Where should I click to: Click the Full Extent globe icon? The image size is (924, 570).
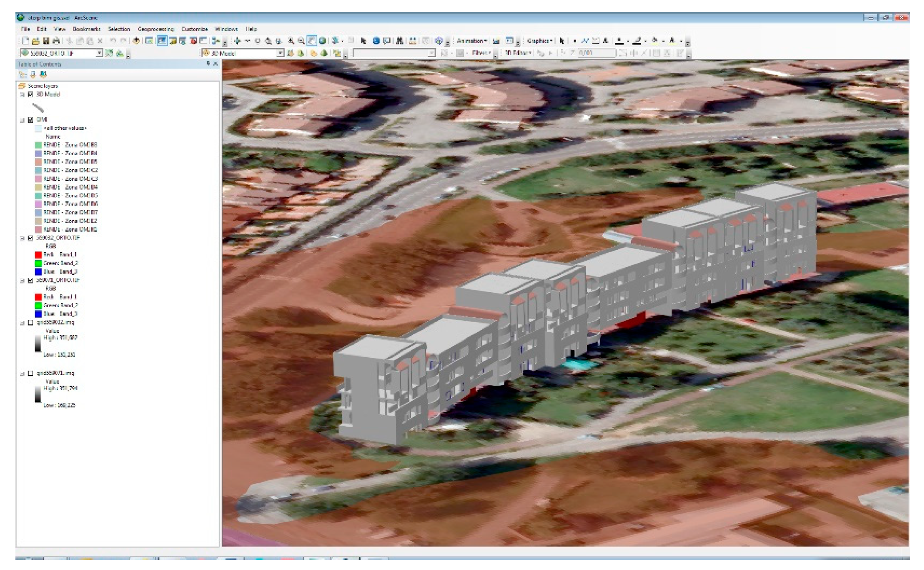click(x=323, y=41)
